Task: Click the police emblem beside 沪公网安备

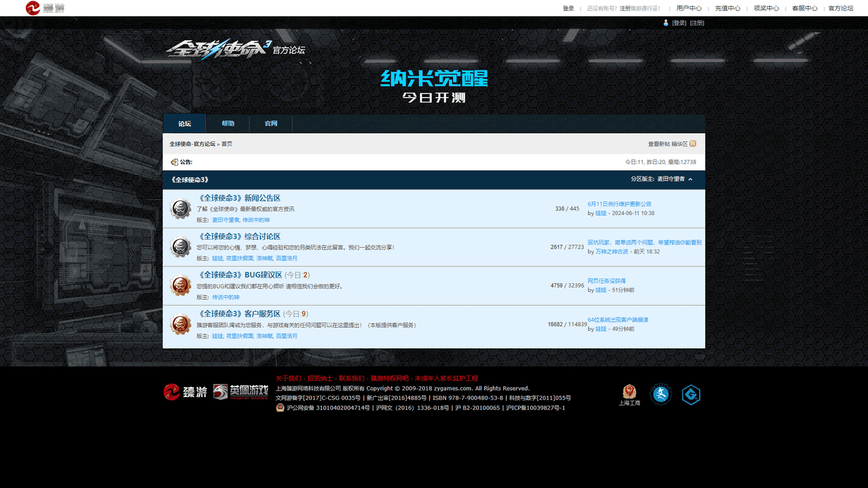Action: [x=280, y=408]
